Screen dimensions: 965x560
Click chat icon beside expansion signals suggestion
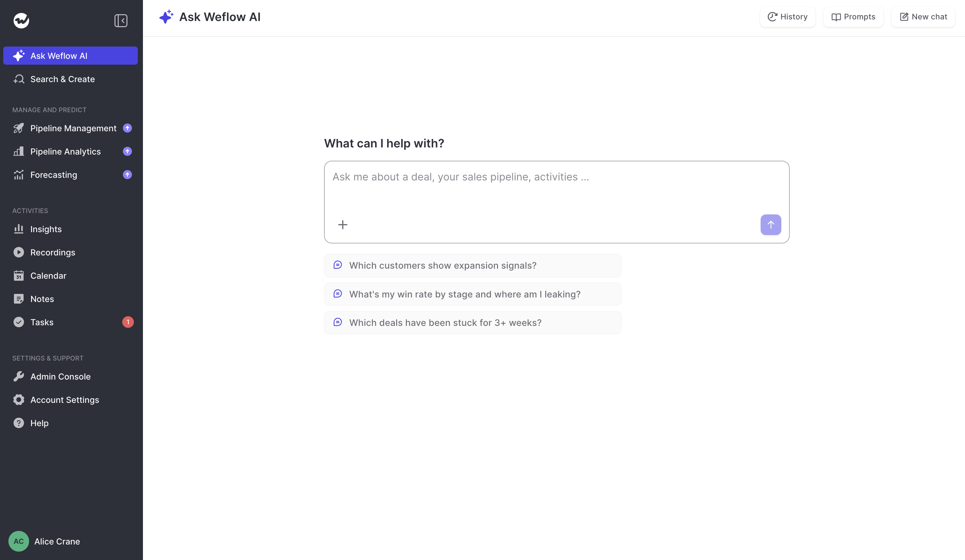coord(338,265)
